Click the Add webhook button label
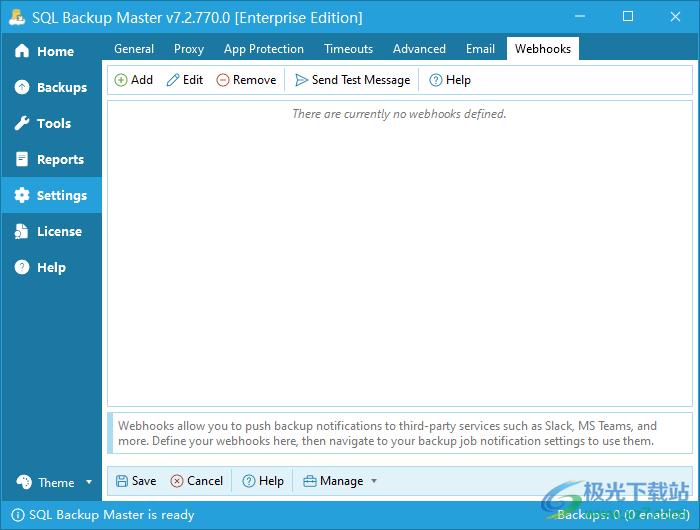The height and width of the screenshot is (530, 700). [142, 80]
